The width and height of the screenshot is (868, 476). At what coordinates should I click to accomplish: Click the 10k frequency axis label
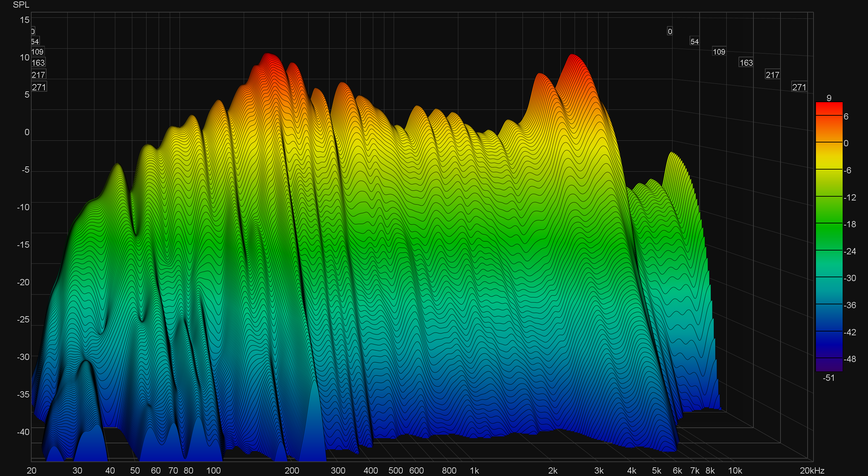[735, 470]
